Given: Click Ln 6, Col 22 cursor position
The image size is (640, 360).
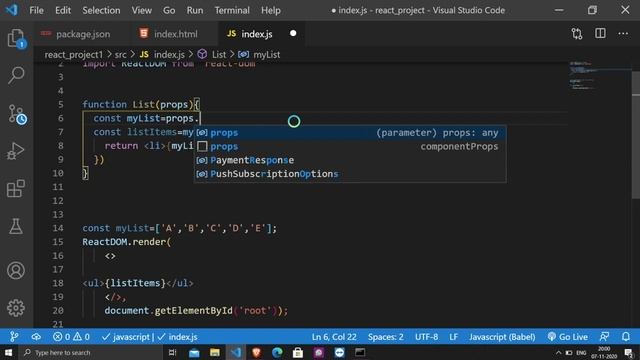Looking at the screenshot, I should coord(334,337).
